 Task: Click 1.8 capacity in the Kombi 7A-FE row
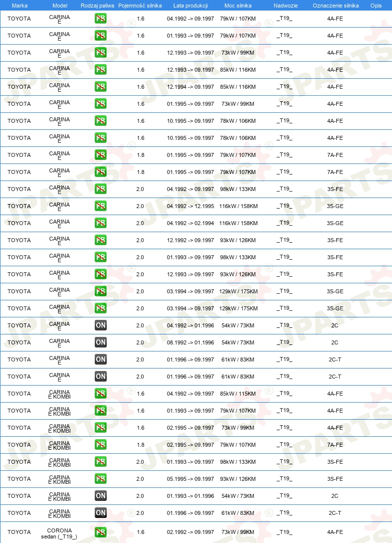point(140,445)
